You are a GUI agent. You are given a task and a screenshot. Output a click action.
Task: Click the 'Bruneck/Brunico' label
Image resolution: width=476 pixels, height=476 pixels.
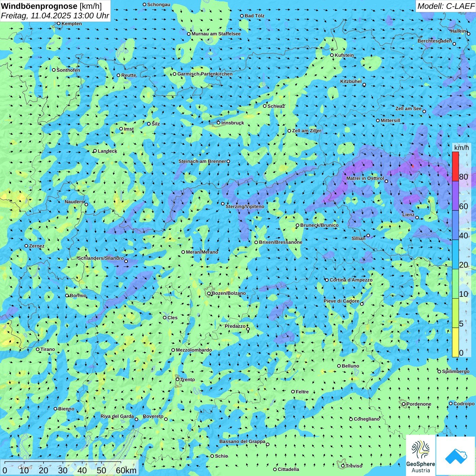(x=319, y=225)
